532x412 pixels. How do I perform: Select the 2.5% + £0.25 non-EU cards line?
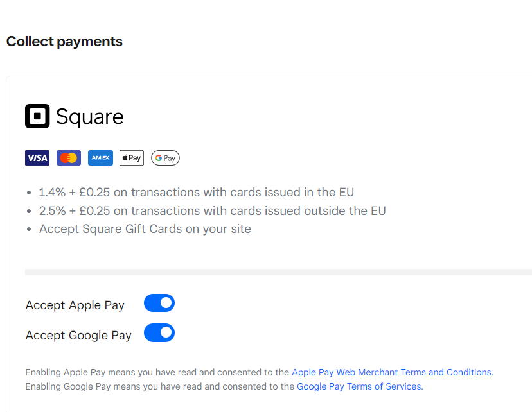[212, 210]
